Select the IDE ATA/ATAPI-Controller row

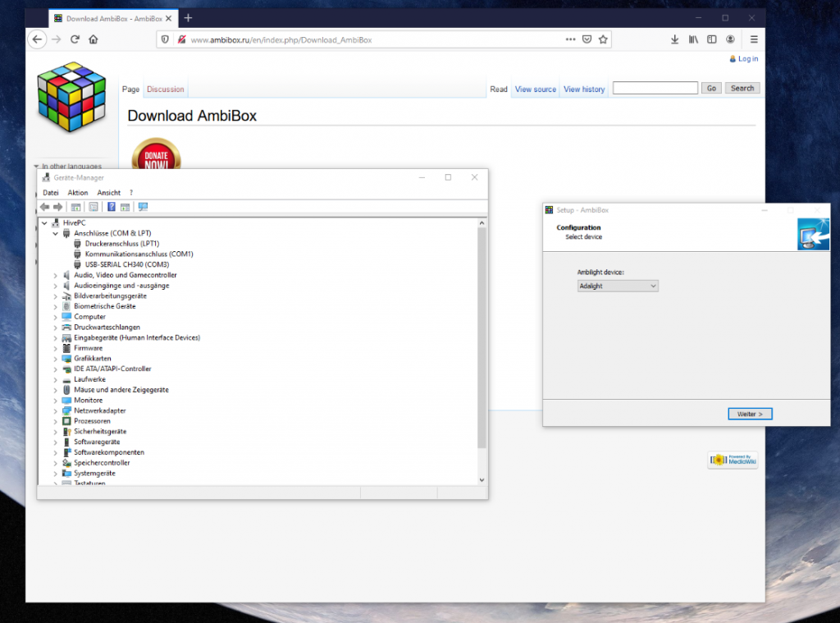(112, 369)
